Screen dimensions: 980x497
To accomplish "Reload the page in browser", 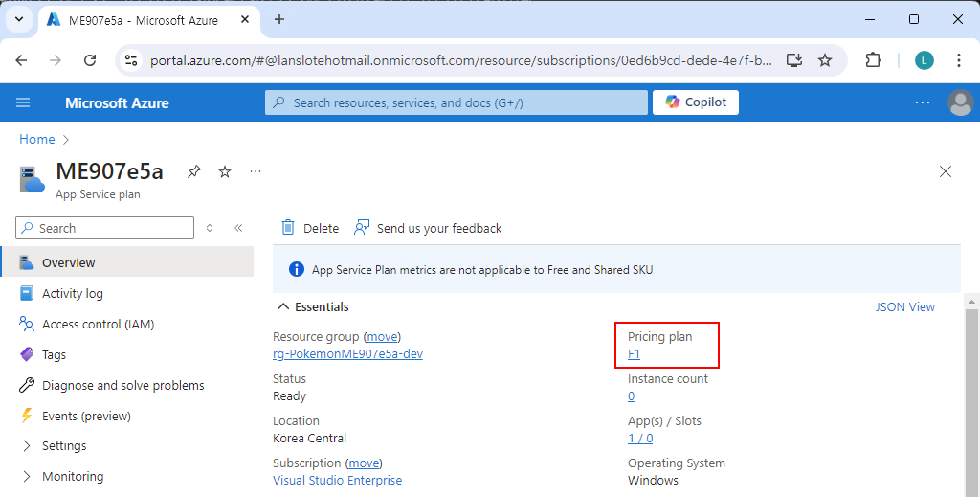I will [90, 60].
